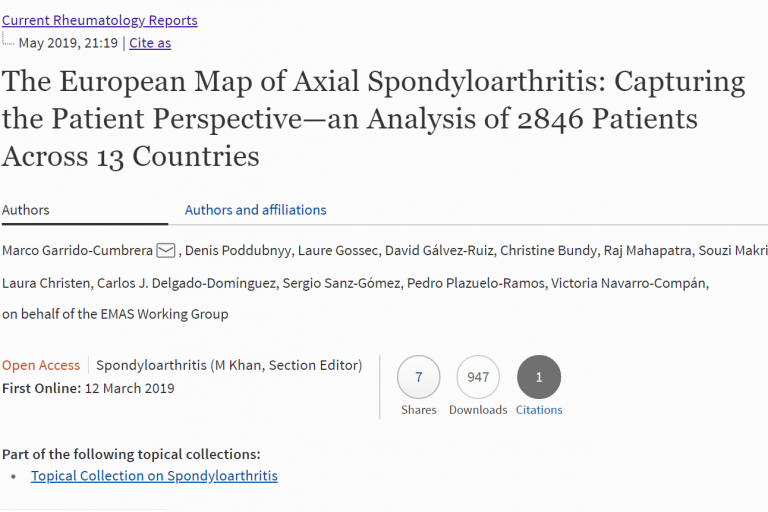Click the dark Citations circle showing 1
Image resolution: width=768 pixels, height=512 pixels.
pos(539,377)
